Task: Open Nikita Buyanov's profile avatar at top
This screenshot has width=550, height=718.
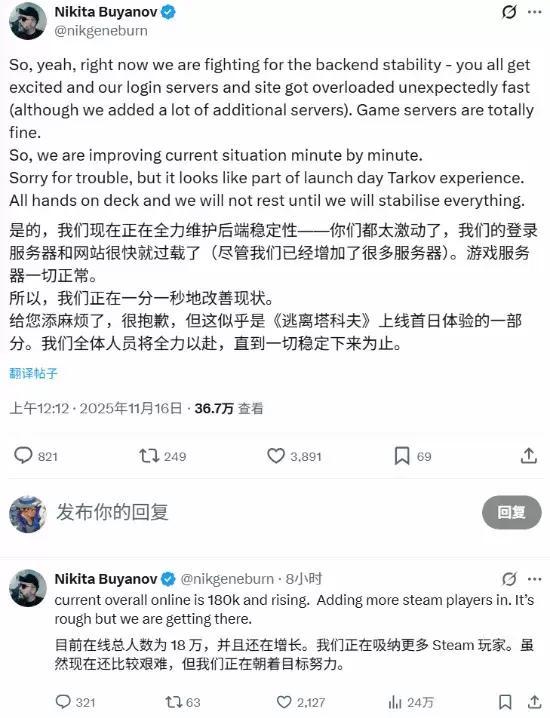Action: (x=27, y=21)
